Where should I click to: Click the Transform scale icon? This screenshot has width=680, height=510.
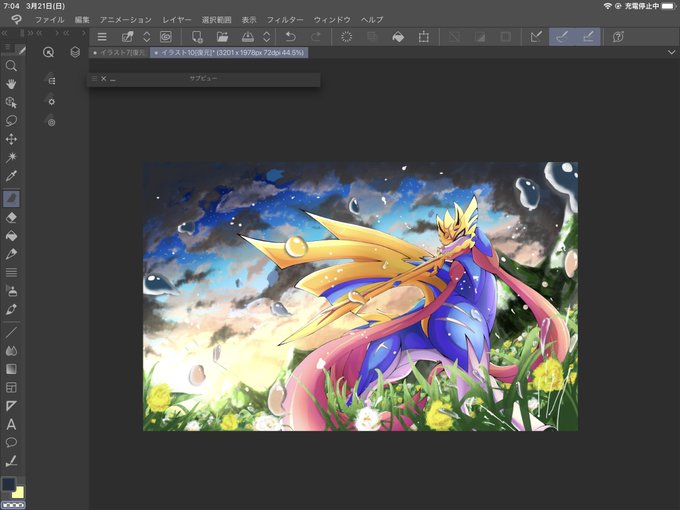tap(424, 37)
